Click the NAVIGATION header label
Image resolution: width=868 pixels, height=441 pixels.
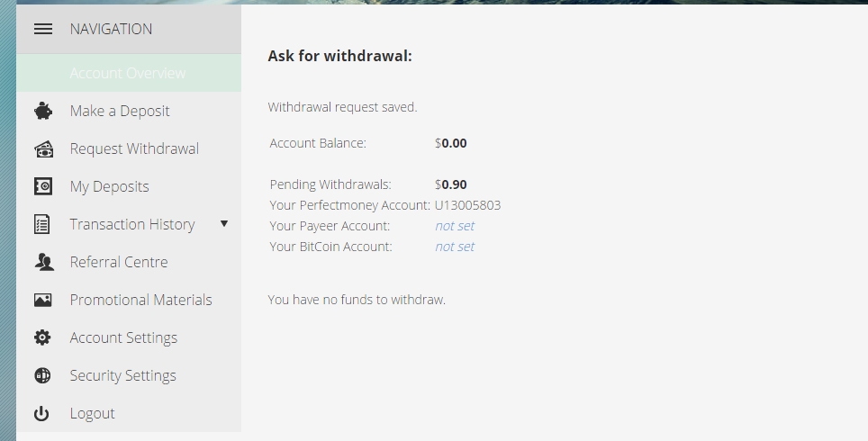(x=111, y=29)
